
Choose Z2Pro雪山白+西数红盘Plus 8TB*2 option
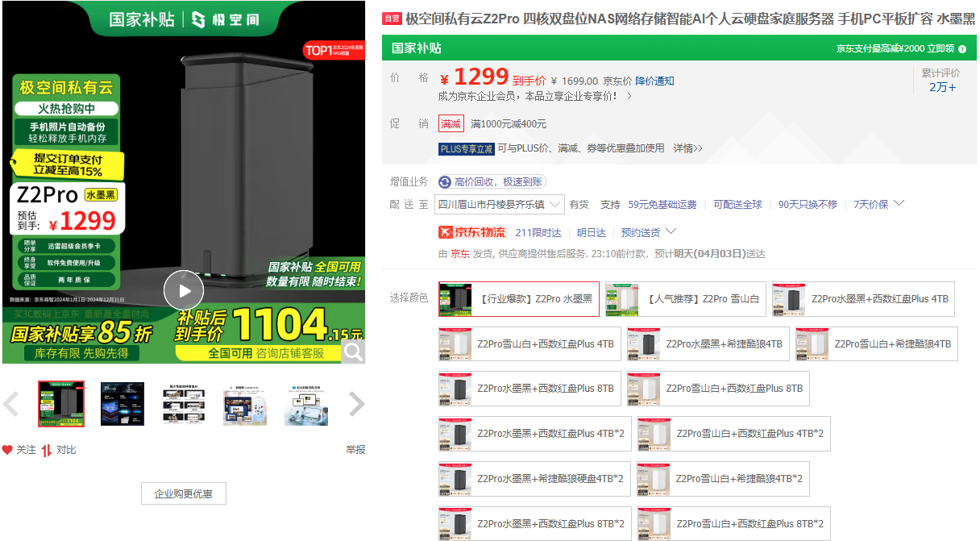click(734, 523)
